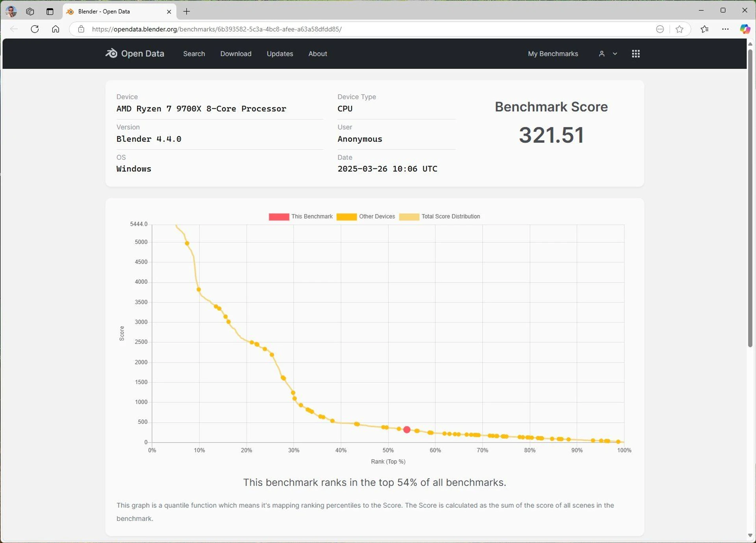Open the browser profile avatar
The width and height of the screenshot is (756, 543).
(x=11, y=11)
